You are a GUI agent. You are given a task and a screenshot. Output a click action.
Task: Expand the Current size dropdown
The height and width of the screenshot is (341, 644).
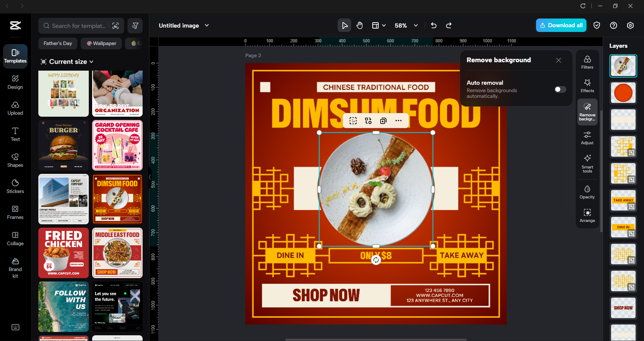point(67,62)
